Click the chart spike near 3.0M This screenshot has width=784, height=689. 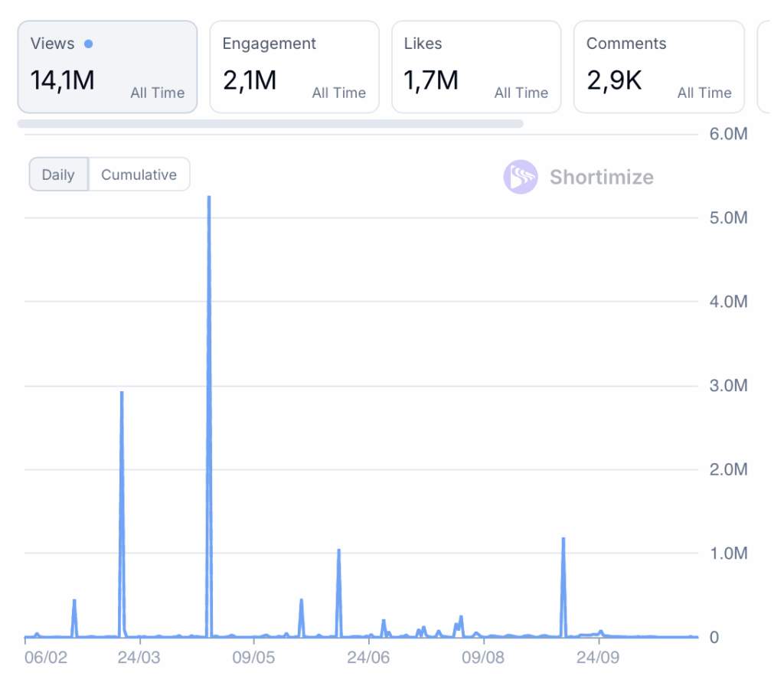[122, 393]
